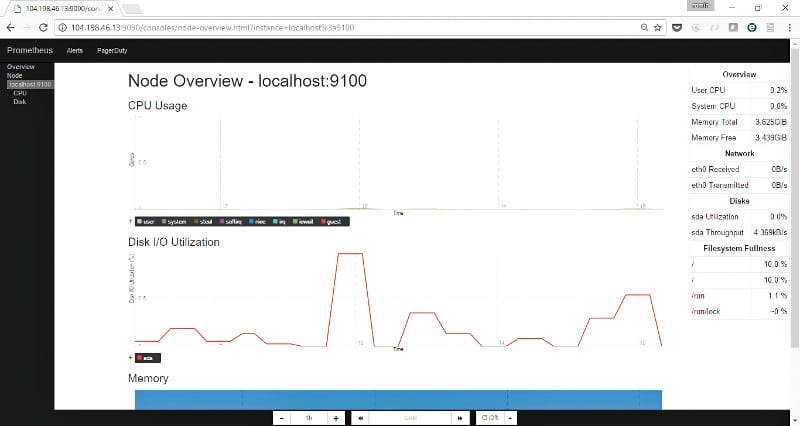This screenshot has height=426, width=800.
Task: Toggle the user series in CPU legend
Action: [x=145, y=221]
